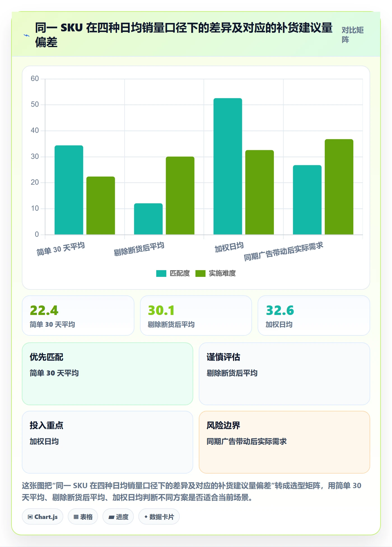The width and height of the screenshot is (392, 547).
Task: Click the lightning bolt icon beside title
Action: coord(27,36)
